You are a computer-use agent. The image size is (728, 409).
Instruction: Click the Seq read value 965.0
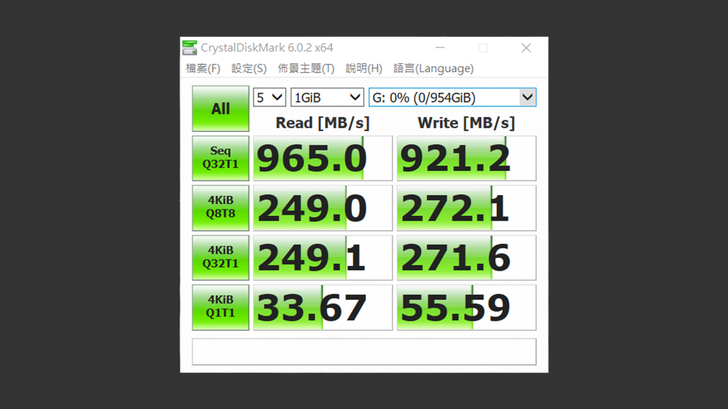[323, 158]
